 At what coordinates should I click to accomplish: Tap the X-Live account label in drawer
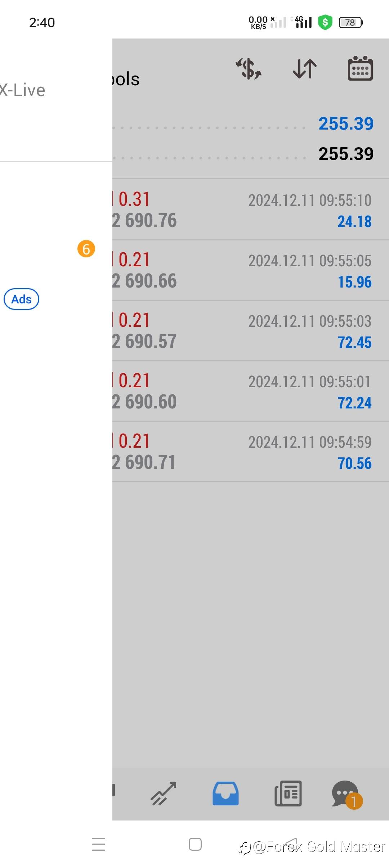coord(22,90)
